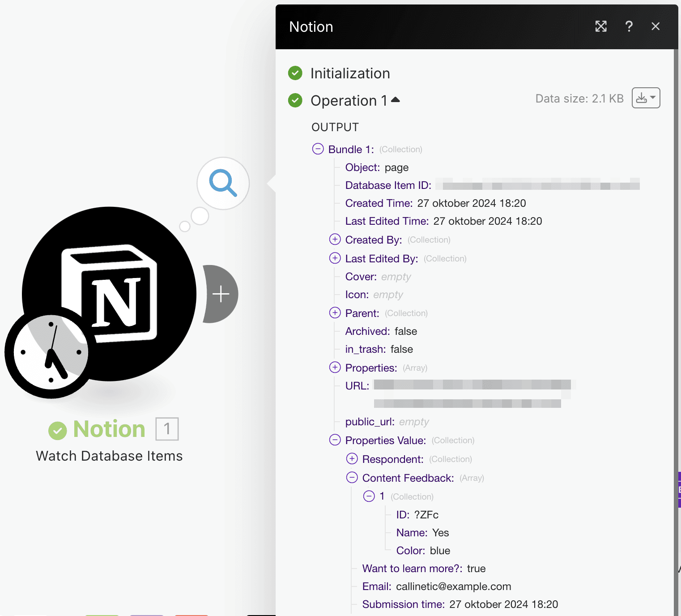Select the Database Item ID row
681x616 pixels.
point(492,185)
